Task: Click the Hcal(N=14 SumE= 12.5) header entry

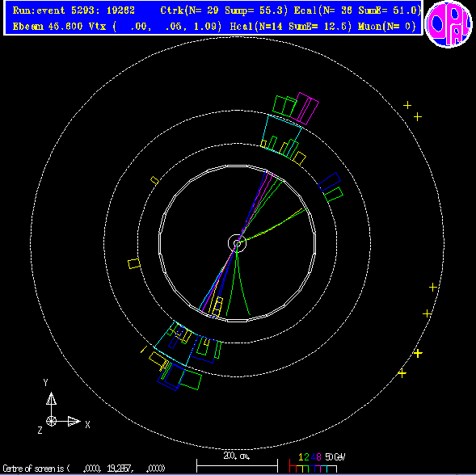Action: tap(291, 27)
